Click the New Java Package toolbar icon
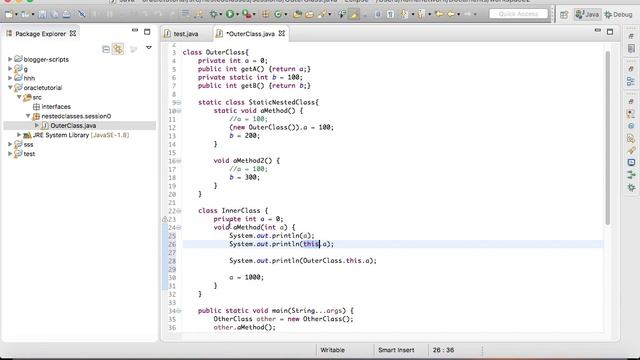The width and height of the screenshot is (640, 360). (265, 14)
